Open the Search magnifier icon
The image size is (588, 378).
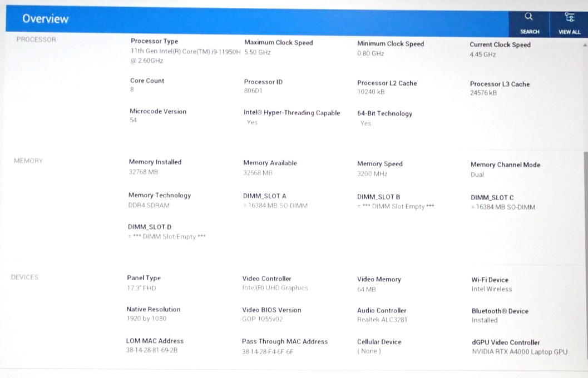click(x=528, y=16)
